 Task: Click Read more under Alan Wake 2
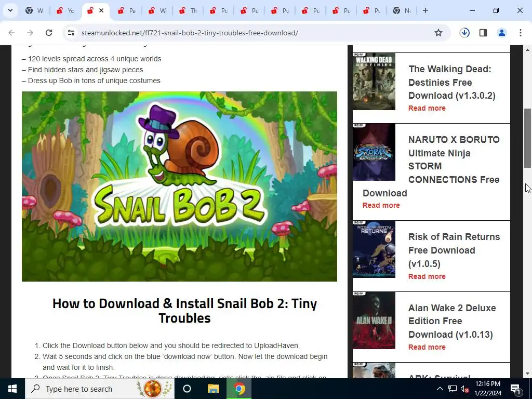click(427, 347)
